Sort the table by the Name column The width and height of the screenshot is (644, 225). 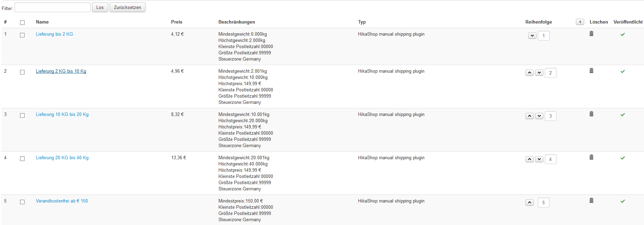pos(42,22)
